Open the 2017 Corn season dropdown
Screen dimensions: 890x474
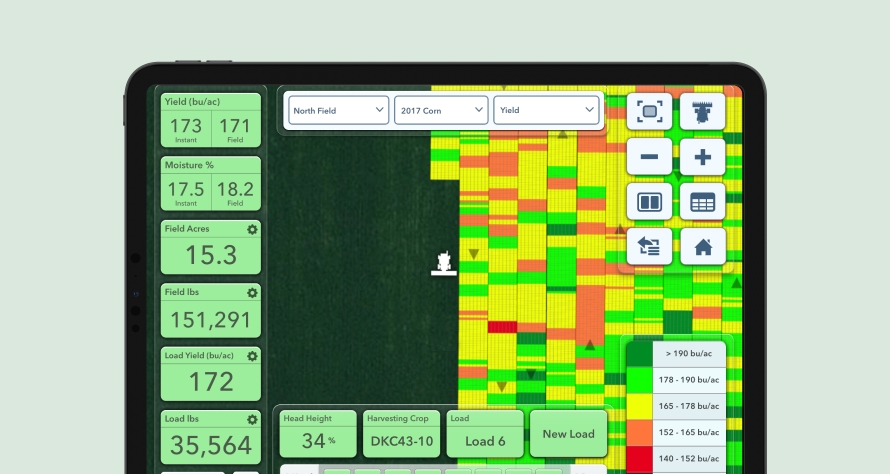coord(441,111)
